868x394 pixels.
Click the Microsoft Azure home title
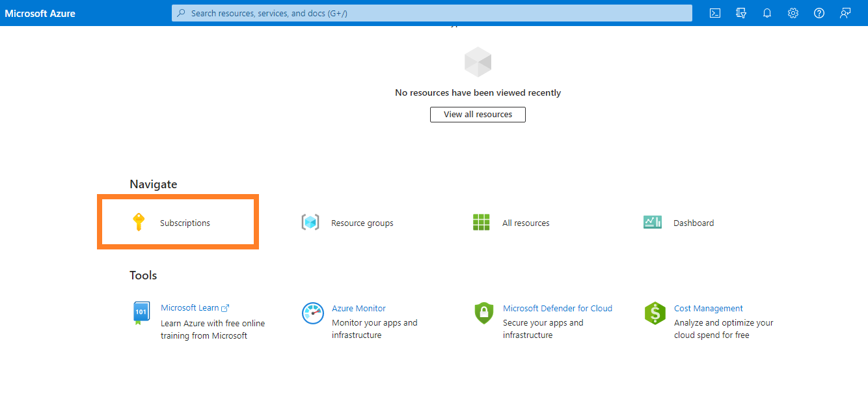40,13
